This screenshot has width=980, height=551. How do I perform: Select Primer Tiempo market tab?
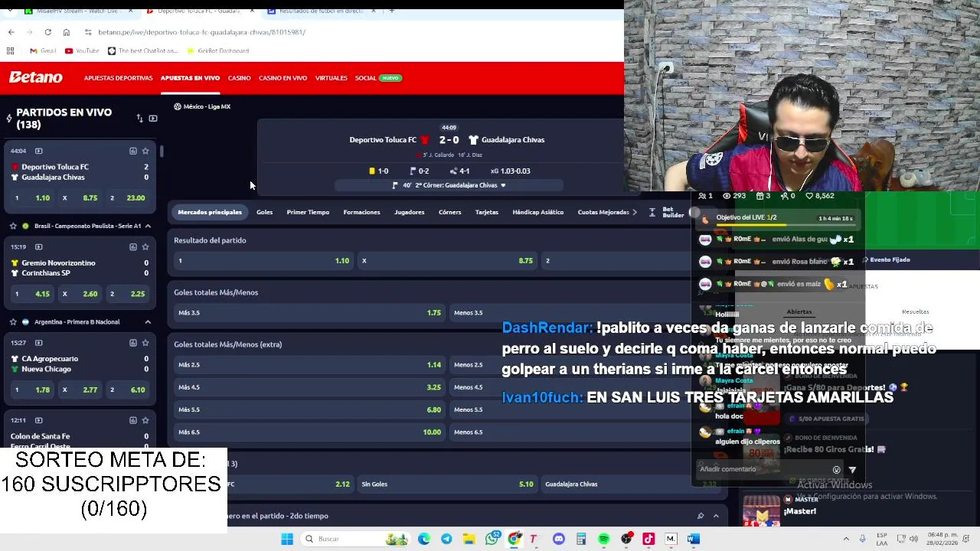pos(308,212)
